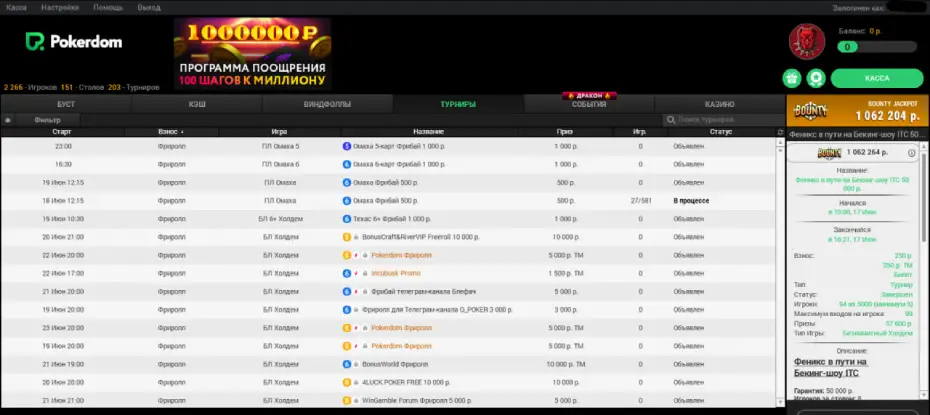
Task: Click the Bounty Jackpot banner
Action: point(857,111)
